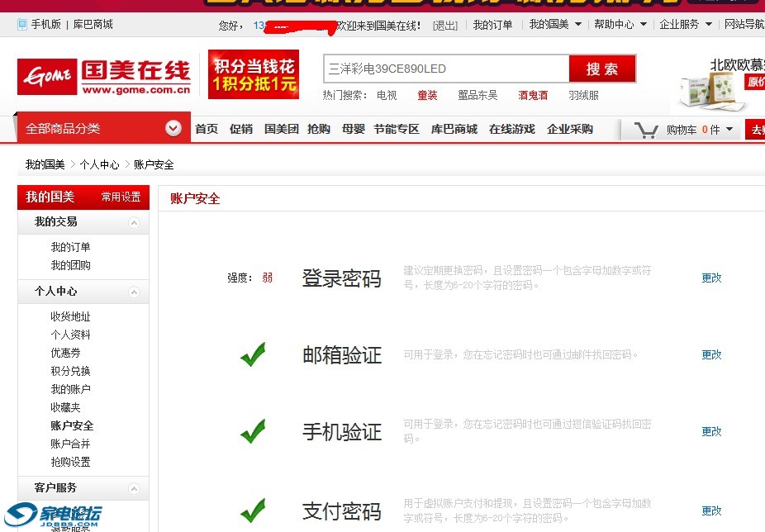Viewport: 765px width, 532px height.
Task: Collapse the 我的交易 sidebar section
Action: [134, 222]
